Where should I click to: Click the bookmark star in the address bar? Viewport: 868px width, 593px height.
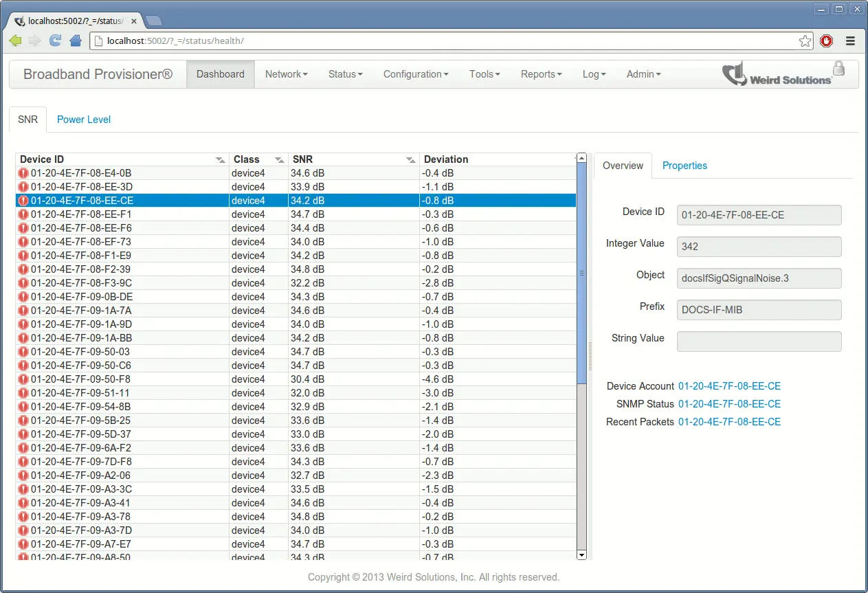[x=805, y=41]
